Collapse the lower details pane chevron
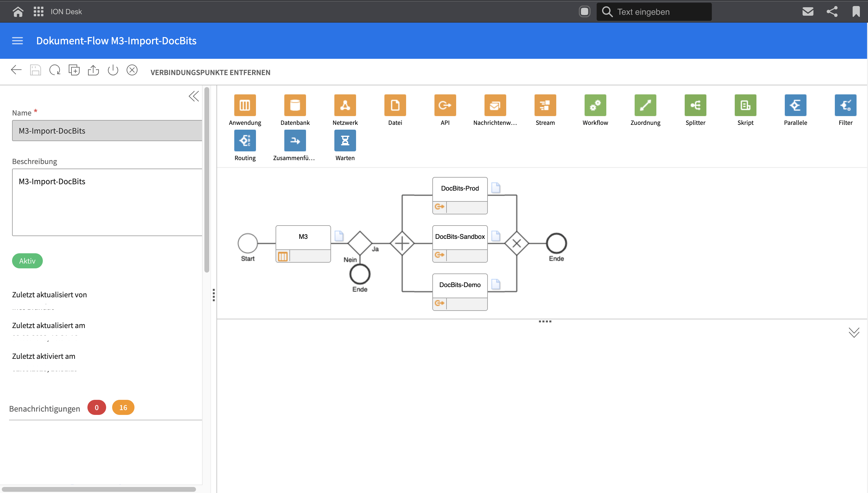 coord(854,333)
